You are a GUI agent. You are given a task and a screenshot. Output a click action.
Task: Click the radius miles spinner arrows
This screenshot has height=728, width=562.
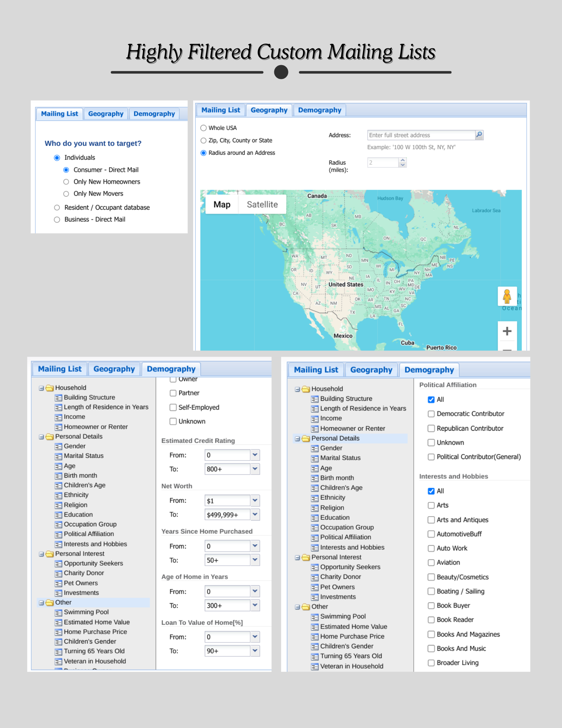point(402,162)
